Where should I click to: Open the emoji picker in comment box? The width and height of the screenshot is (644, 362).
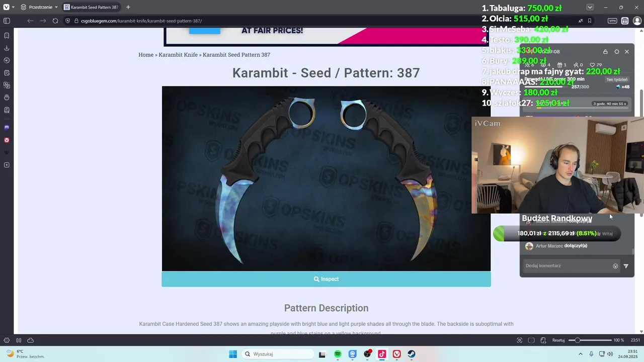615,266
